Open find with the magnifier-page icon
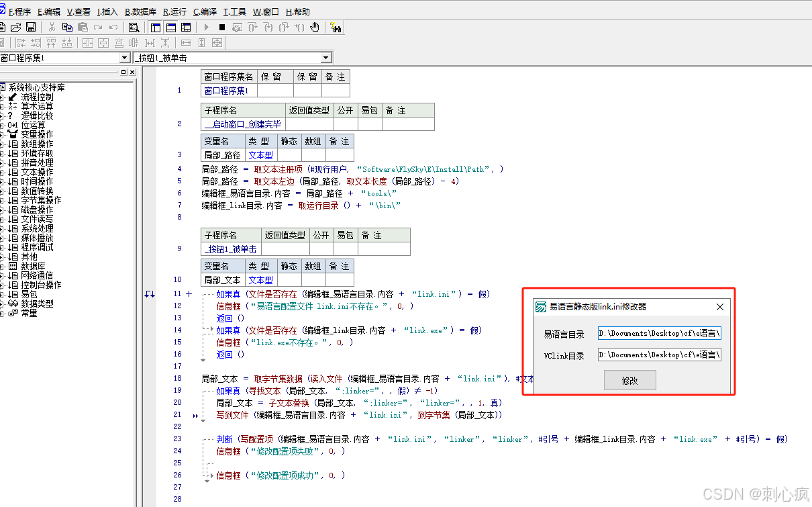Viewport: 812px width, 507px height. click(134, 27)
